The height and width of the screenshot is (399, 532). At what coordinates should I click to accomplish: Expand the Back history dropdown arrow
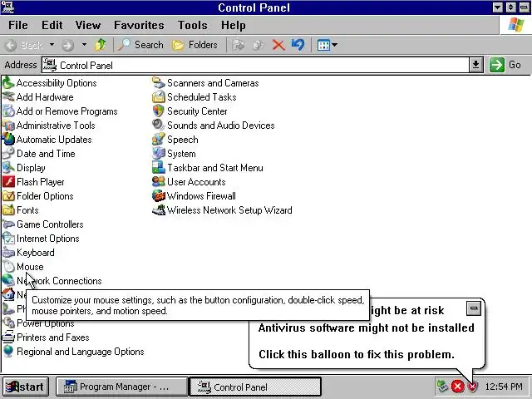click(52, 44)
